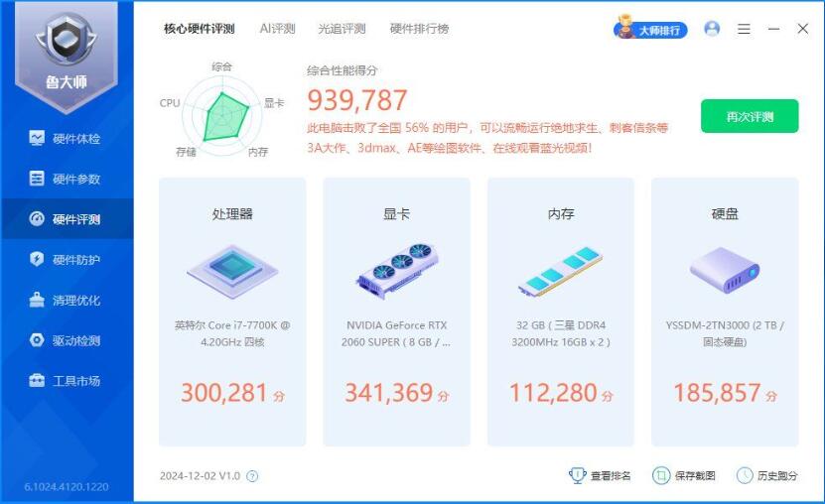Image resolution: width=825 pixels, height=504 pixels.
Task: Click the 保存截图 crop icon
Action: (661, 475)
